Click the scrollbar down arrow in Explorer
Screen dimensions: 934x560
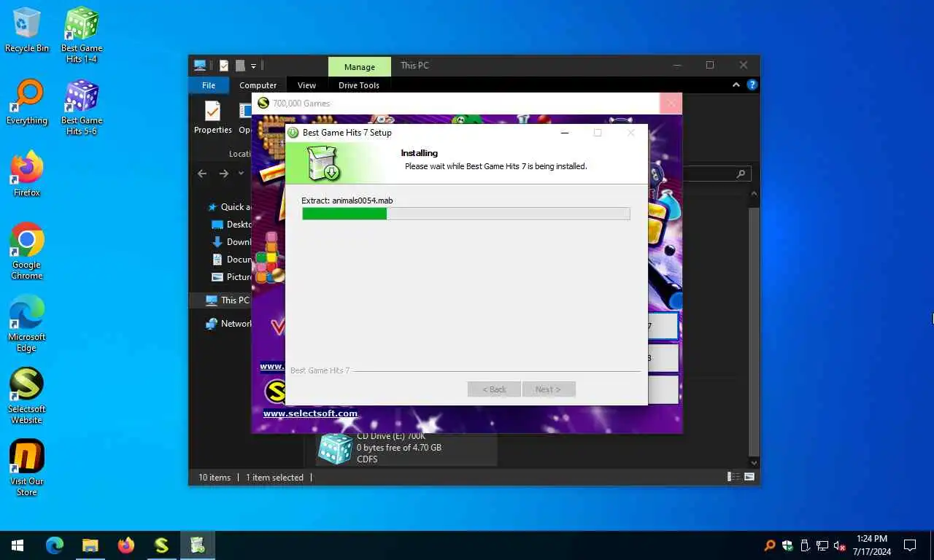(754, 462)
